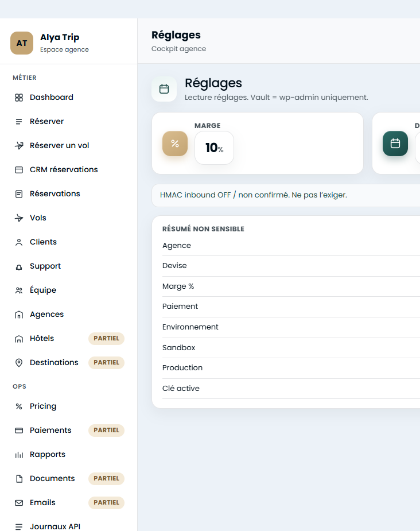This screenshot has height=531, width=420.
Task: Open the Support section
Action: pyautogui.click(x=69, y=266)
